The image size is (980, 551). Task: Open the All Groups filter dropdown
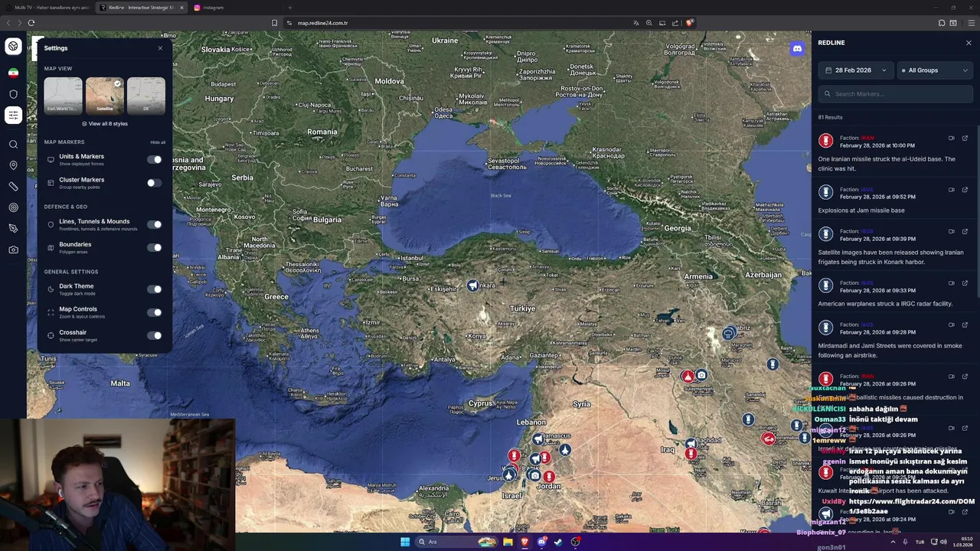point(935,70)
